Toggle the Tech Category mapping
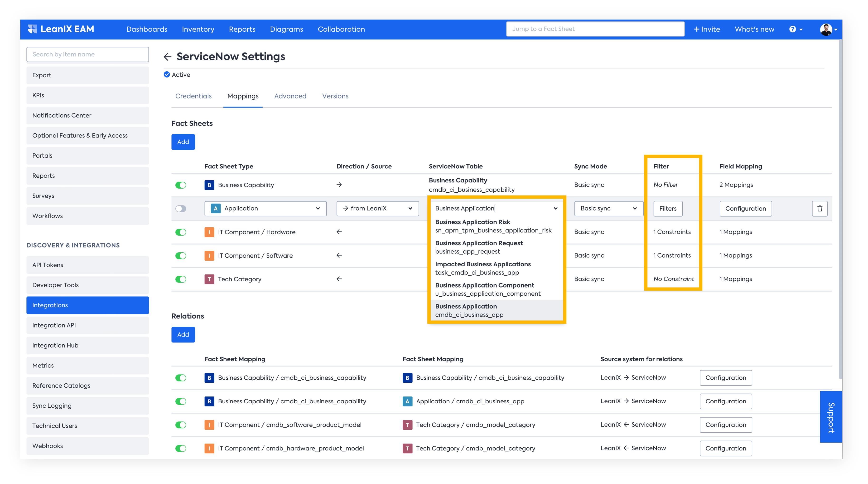 181,279
